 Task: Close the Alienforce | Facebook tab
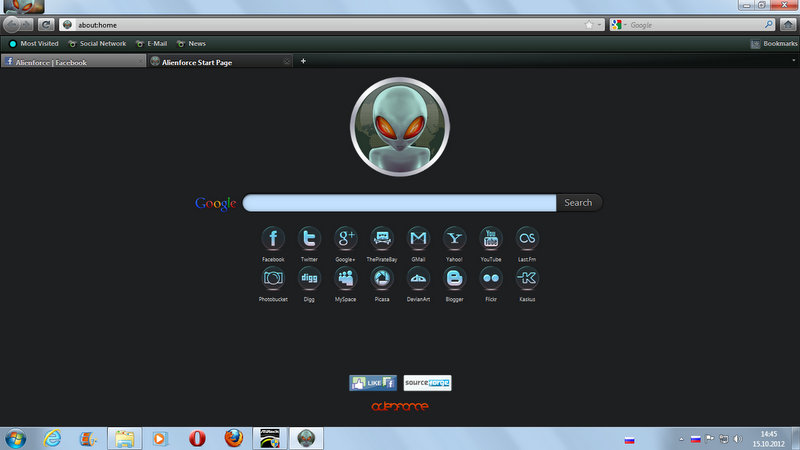pos(140,62)
